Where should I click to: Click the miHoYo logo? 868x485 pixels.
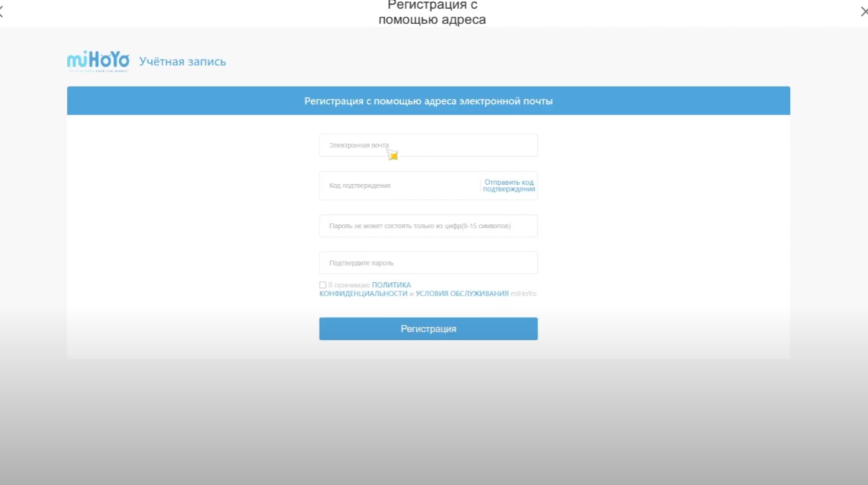98,62
